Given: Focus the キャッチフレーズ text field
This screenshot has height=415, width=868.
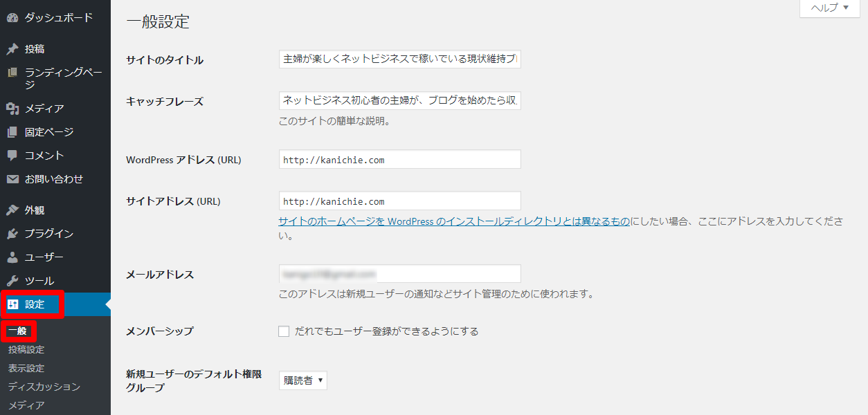Looking at the screenshot, I should coord(399,101).
